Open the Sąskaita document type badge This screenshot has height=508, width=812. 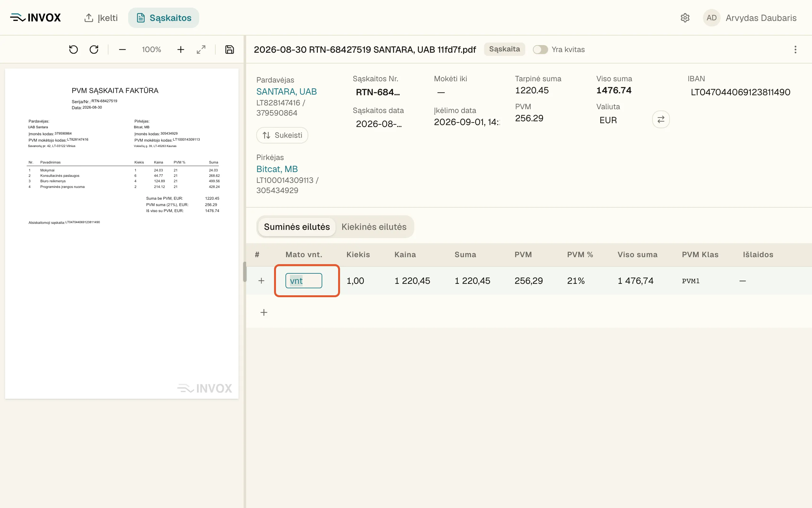504,50
